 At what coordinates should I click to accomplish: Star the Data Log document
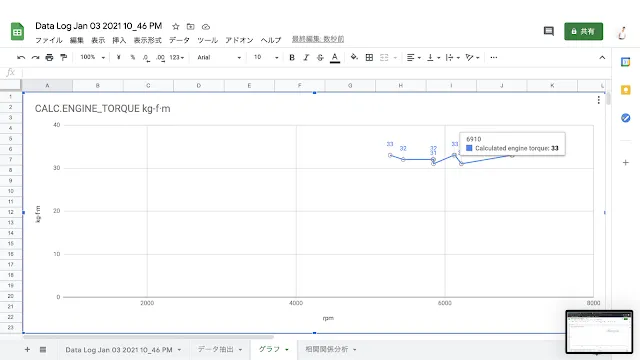point(176,27)
